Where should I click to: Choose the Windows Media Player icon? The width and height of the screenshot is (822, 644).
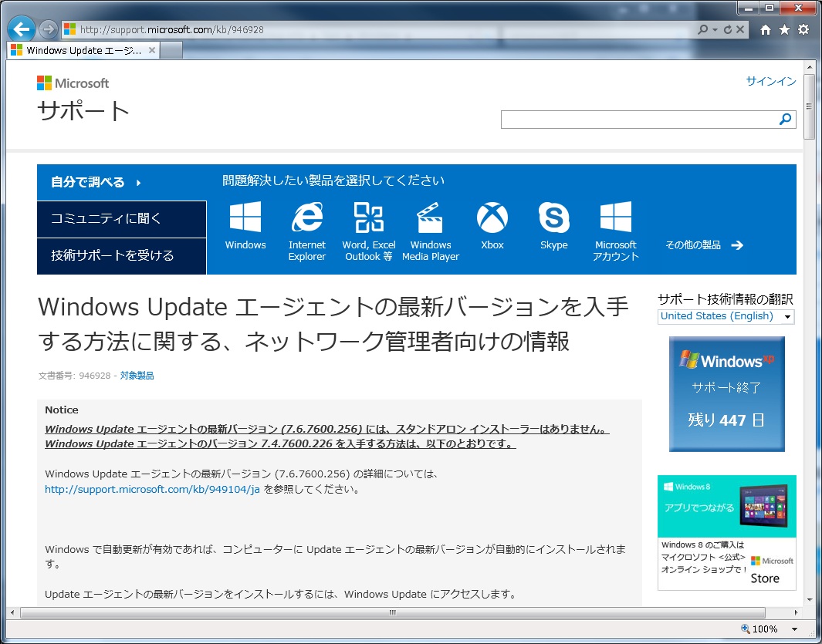point(430,217)
